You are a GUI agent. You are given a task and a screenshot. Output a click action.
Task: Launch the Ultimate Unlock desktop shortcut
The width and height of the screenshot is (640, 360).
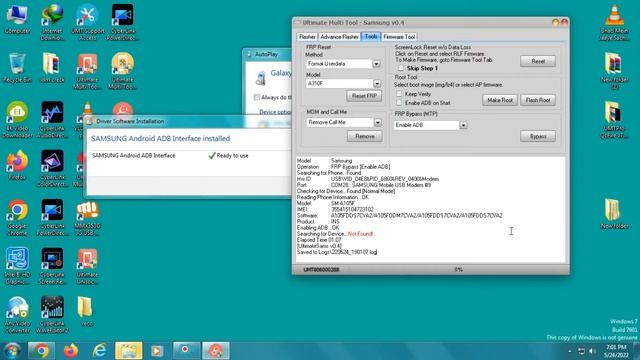tap(87, 266)
